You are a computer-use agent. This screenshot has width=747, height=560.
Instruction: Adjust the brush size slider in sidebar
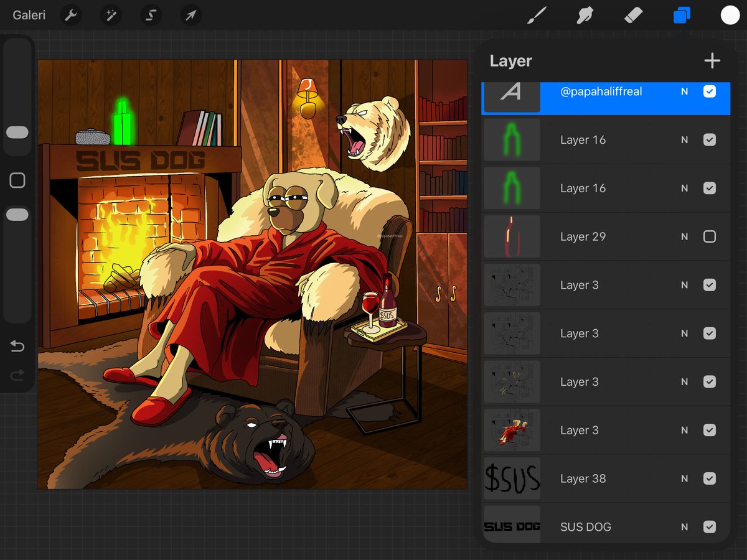tap(17, 133)
